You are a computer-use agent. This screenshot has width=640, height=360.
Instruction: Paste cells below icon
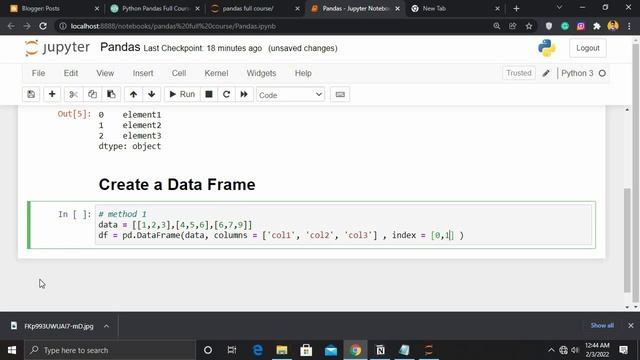click(x=111, y=94)
